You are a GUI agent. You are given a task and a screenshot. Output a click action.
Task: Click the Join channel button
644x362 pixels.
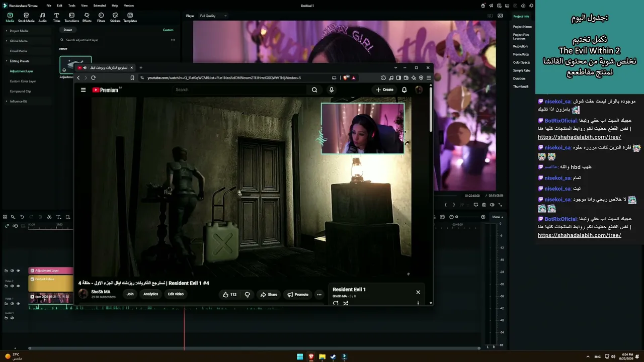[x=130, y=294]
